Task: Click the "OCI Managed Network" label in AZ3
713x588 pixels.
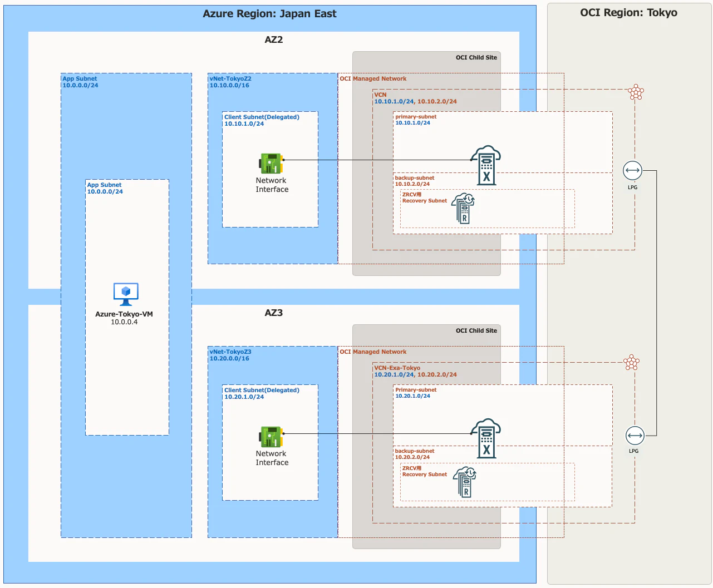Action: coord(373,352)
